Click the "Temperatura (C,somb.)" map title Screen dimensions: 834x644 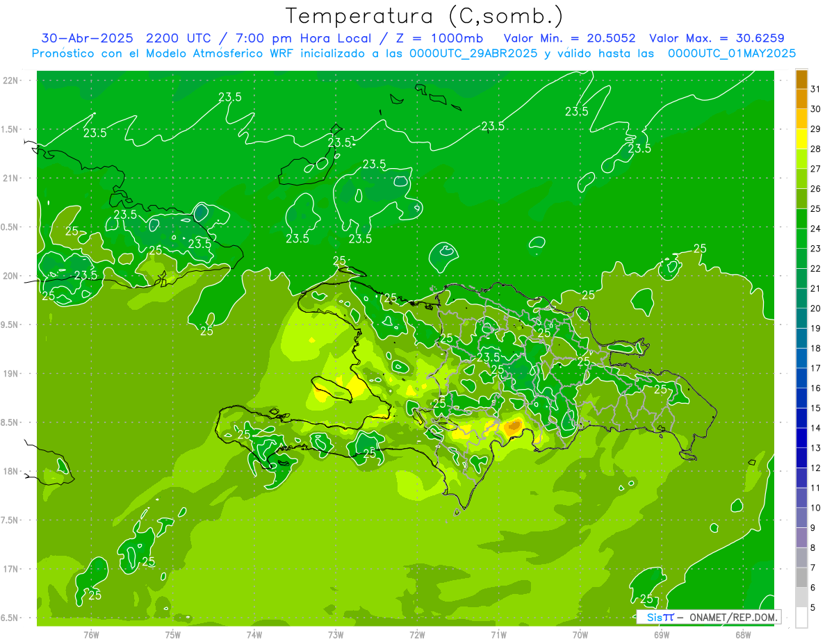click(x=425, y=17)
